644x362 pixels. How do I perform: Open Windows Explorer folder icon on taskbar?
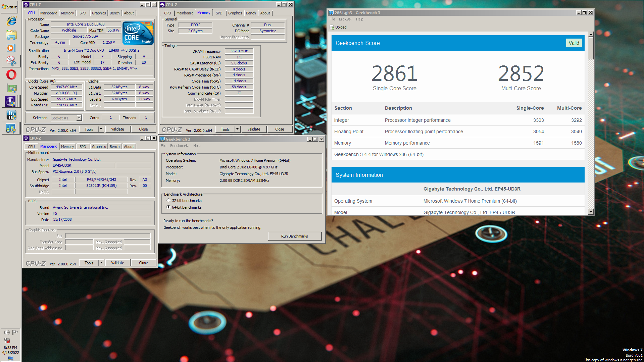[11, 35]
